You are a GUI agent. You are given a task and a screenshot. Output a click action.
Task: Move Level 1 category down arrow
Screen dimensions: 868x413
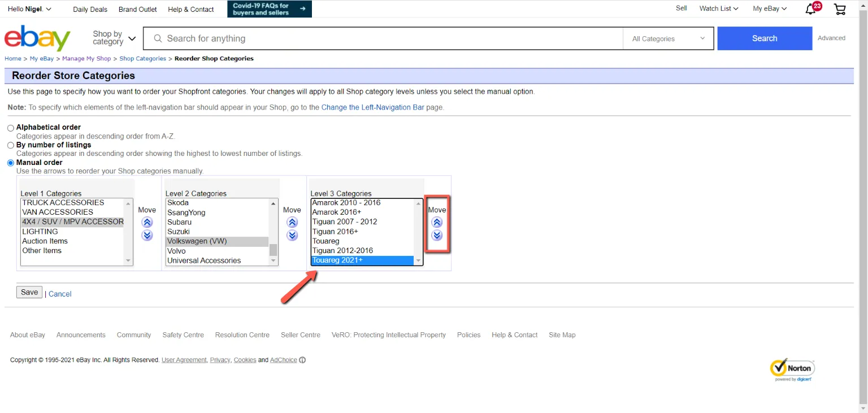coord(147,235)
